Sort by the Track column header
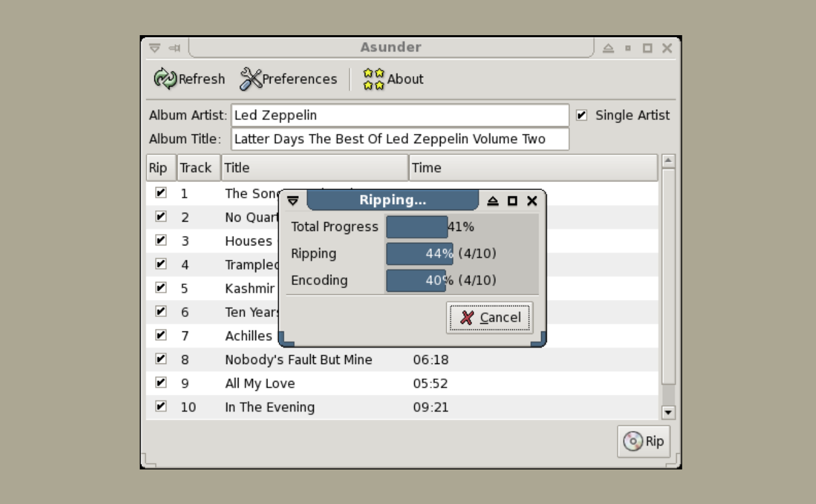This screenshot has width=816, height=504. tap(199, 168)
